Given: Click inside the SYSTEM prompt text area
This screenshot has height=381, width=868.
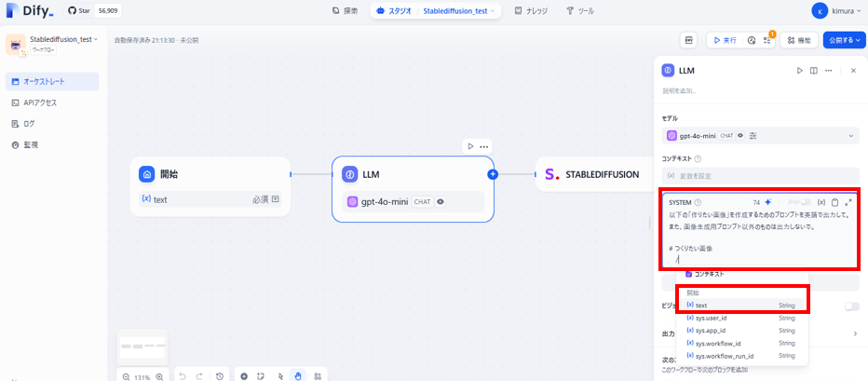Looking at the screenshot, I should pos(760,237).
